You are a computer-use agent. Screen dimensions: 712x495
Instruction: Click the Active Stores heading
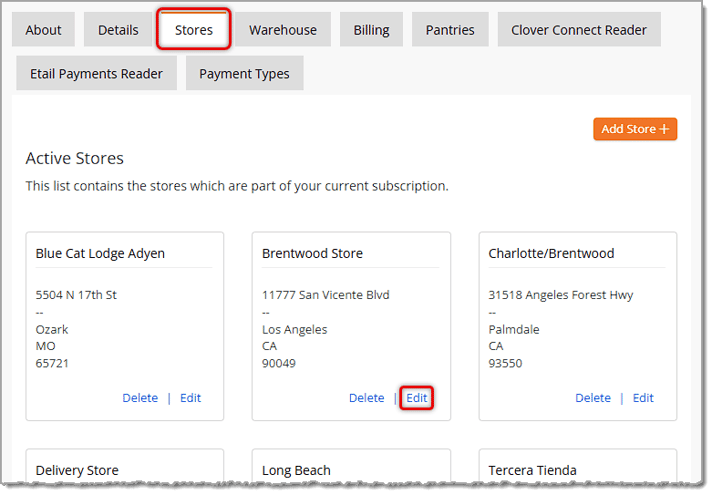point(74,158)
